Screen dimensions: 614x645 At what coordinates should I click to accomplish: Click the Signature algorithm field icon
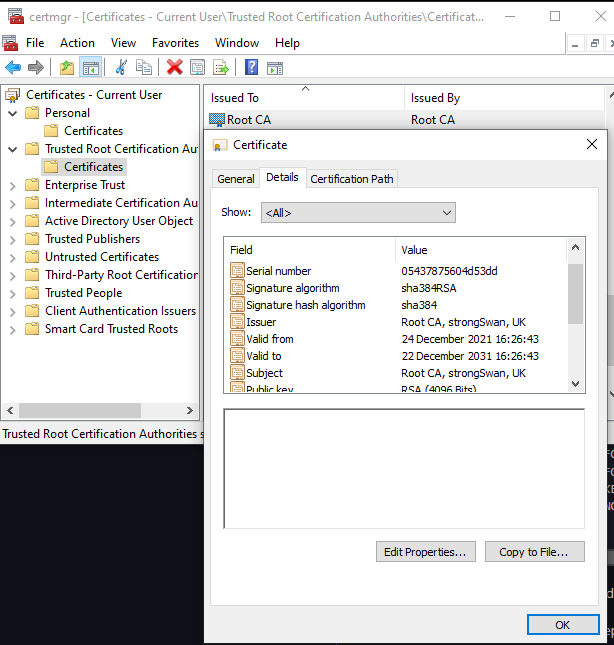[x=237, y=288]
